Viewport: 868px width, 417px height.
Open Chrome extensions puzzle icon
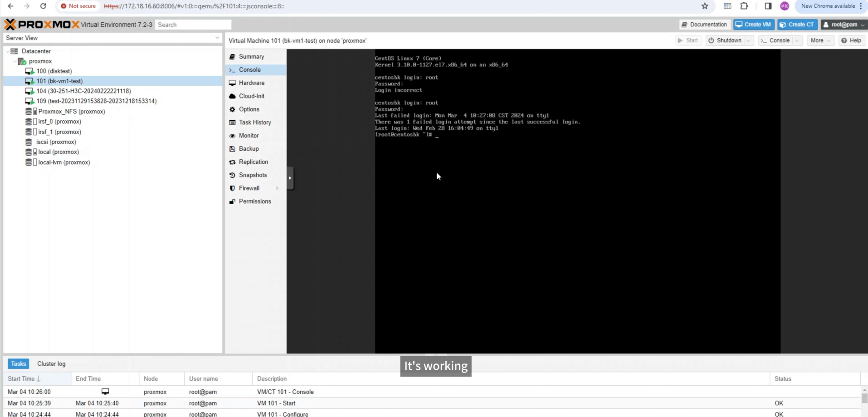tap(744, 6)
